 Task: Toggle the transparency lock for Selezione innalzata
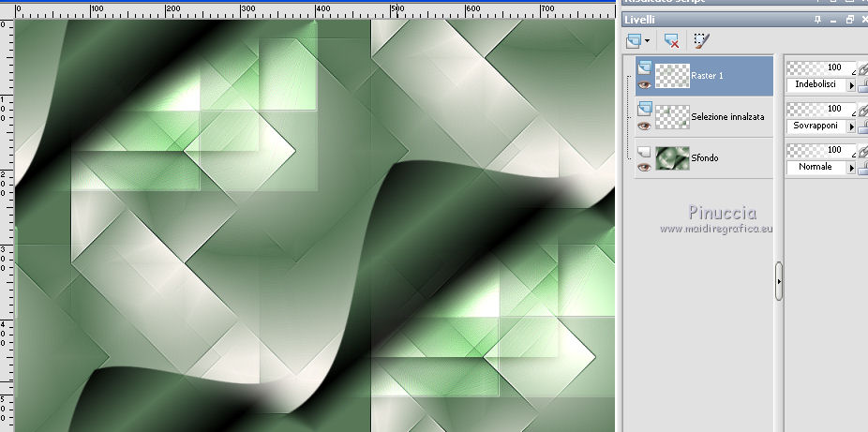tap(863, 127)
